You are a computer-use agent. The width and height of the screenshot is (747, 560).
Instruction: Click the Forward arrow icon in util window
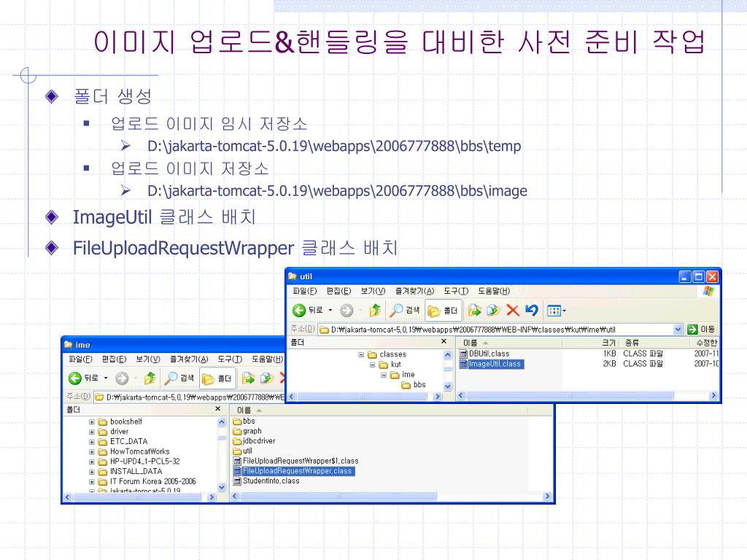pyautogui.click(x=347, y=311)
